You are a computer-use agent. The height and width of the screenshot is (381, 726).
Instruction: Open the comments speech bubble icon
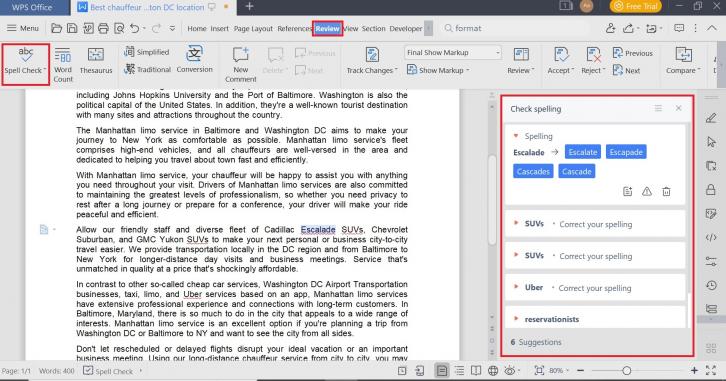click(679, 29)
